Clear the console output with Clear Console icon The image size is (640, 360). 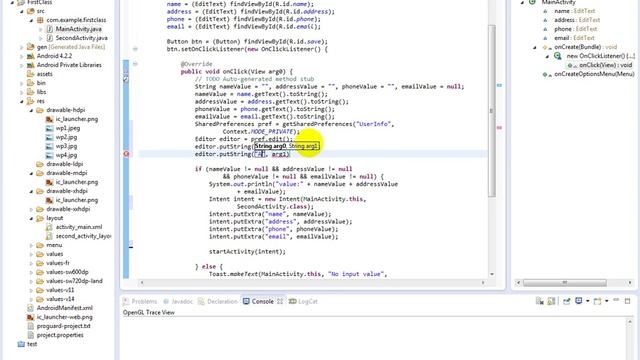pos(540,301)
